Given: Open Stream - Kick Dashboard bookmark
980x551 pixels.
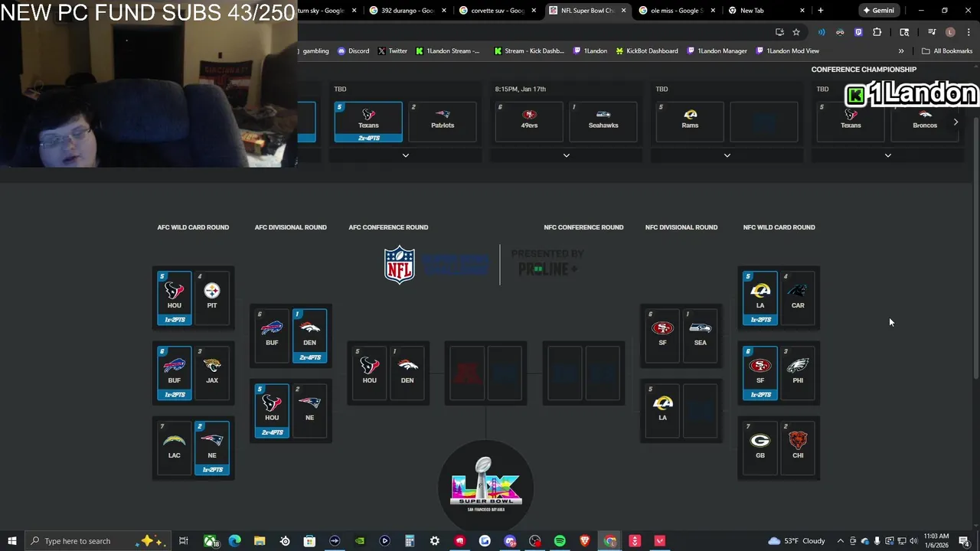Looking at the screenshot, I should coord(529,51).
